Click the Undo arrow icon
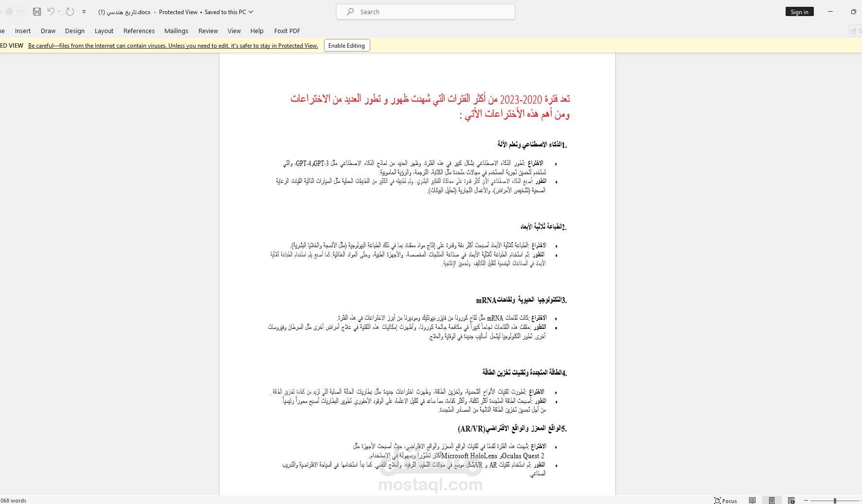The image size is (862, 504). point(51,12)
